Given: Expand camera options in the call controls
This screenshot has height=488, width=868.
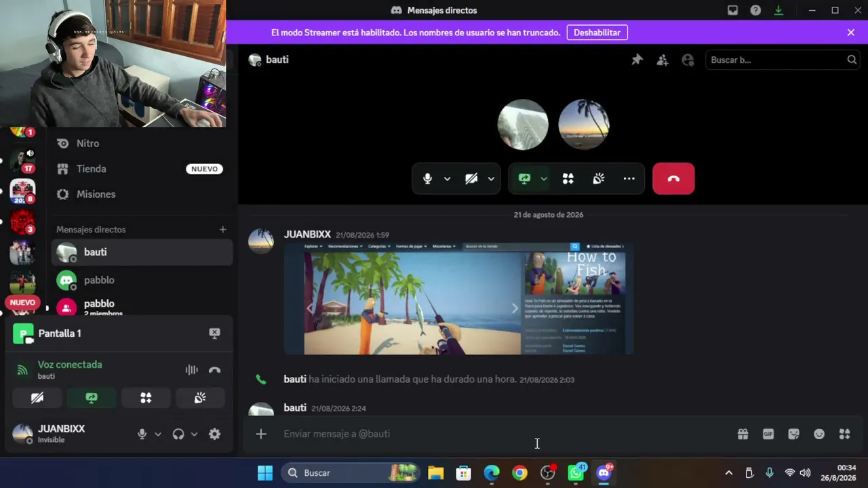Looking at the screenshot, I should (491, 179).
